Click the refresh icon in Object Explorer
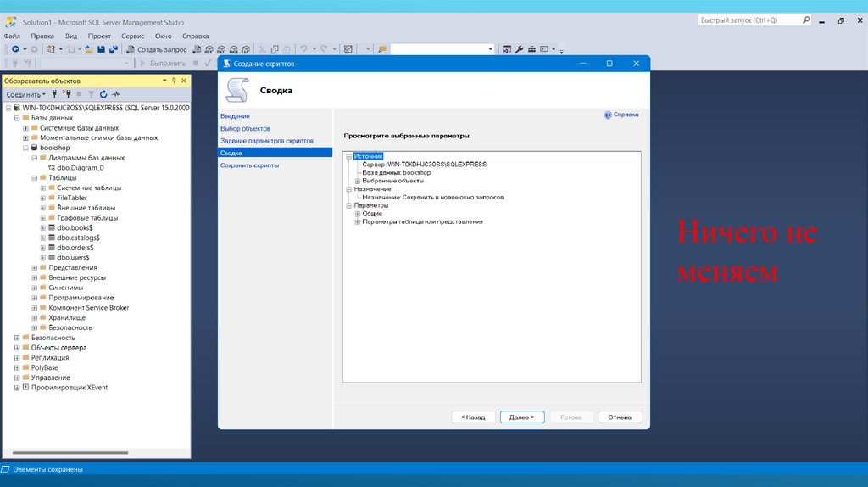The image size is (868, 487). coord(103,94)
